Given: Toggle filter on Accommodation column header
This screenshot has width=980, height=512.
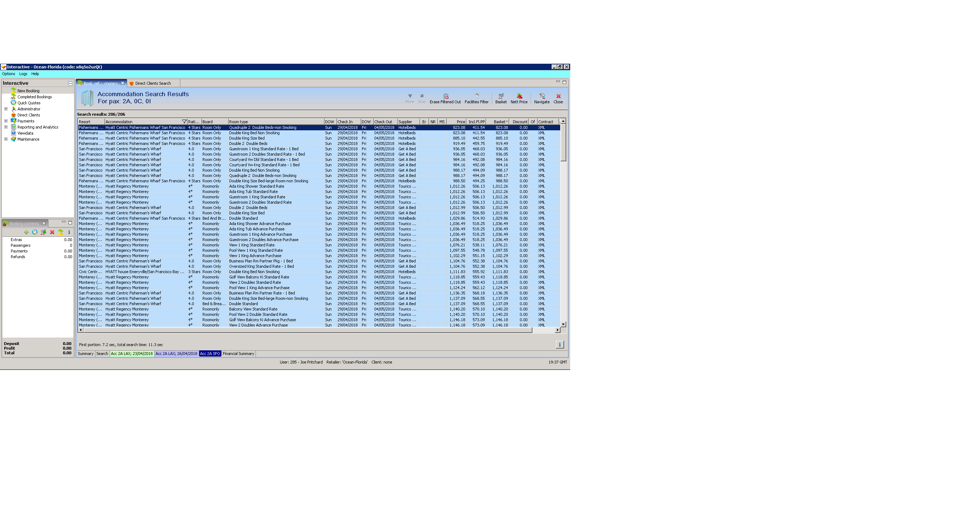Looking at the screenshot, I should click(x=184, y=122).
